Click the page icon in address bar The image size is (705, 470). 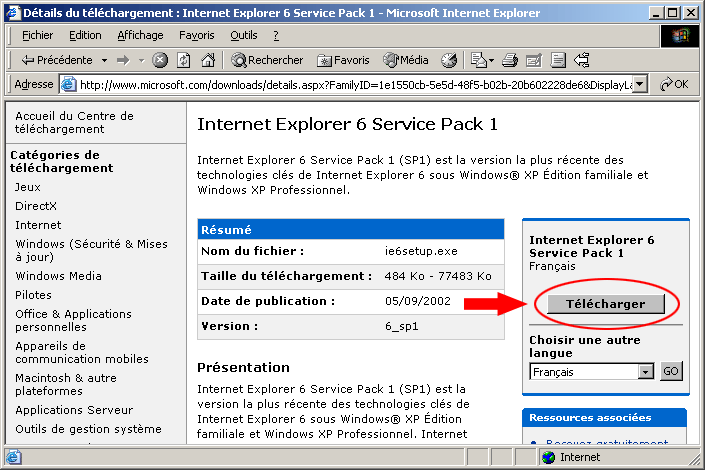[x=68, y=84]
